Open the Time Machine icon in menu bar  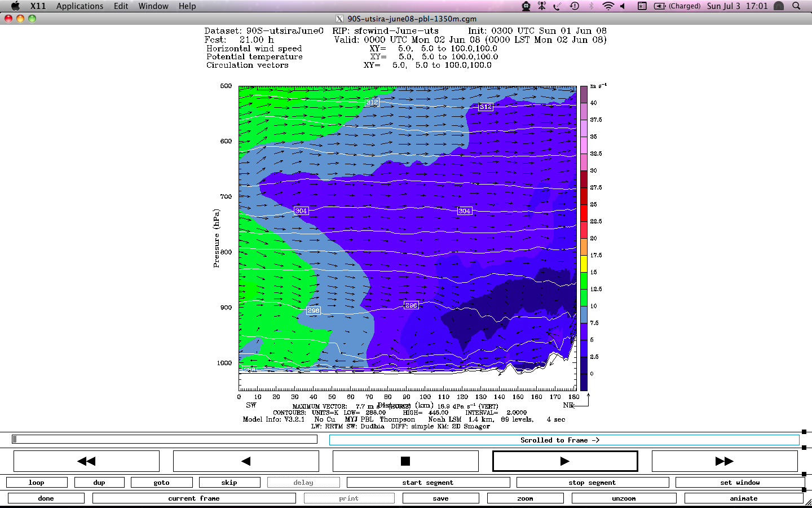[x=575, y=6]
